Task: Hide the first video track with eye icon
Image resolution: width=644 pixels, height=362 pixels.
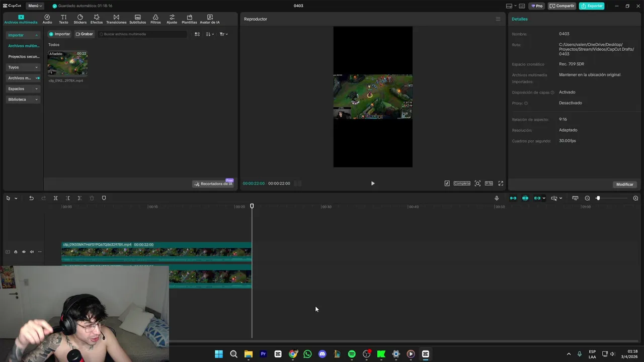Action: click(24, 252)
